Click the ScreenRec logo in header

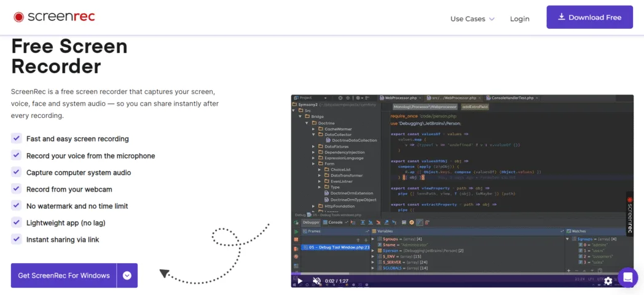54,17
